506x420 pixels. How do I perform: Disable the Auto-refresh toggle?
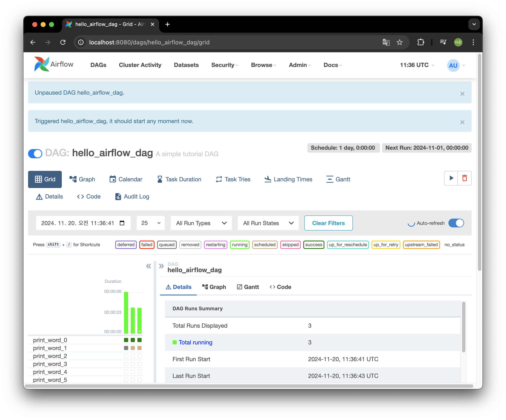pos(456,223)
